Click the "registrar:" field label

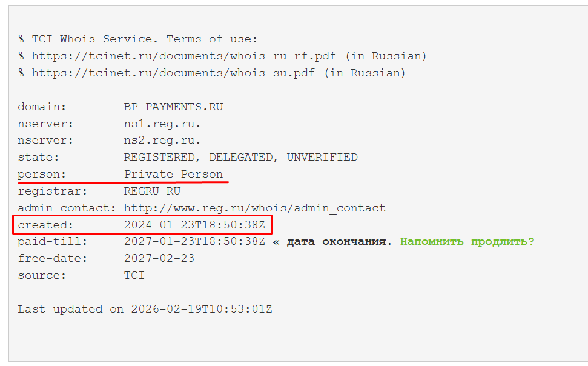point(53,191)
